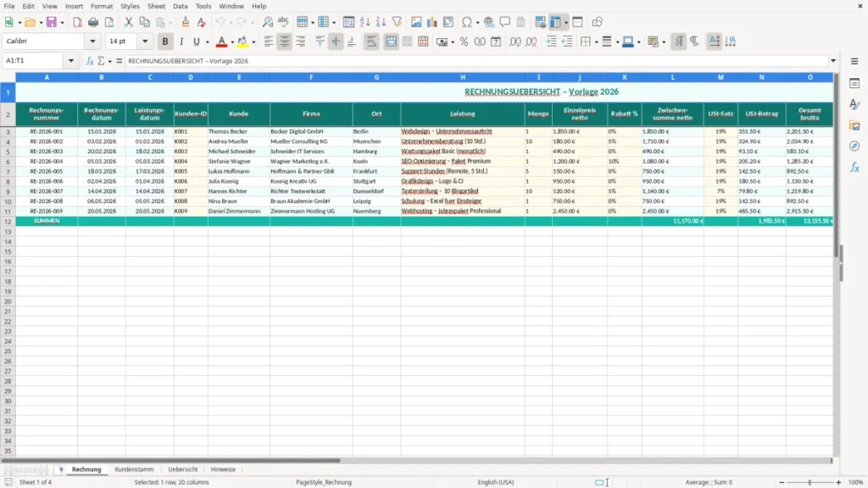Run the spelling check icon
This screenshot has width=868, height=488.
pyautogui.click(x=283, y=22)
